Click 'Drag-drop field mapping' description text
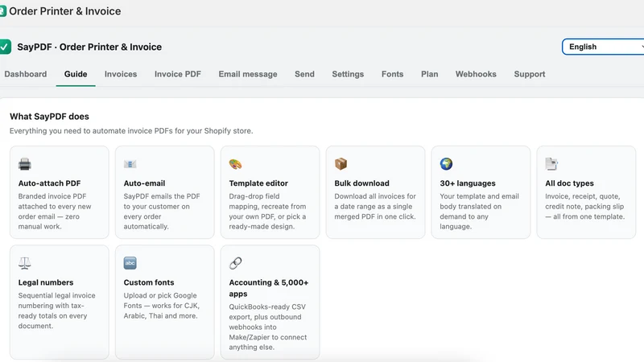 (267, 212)
